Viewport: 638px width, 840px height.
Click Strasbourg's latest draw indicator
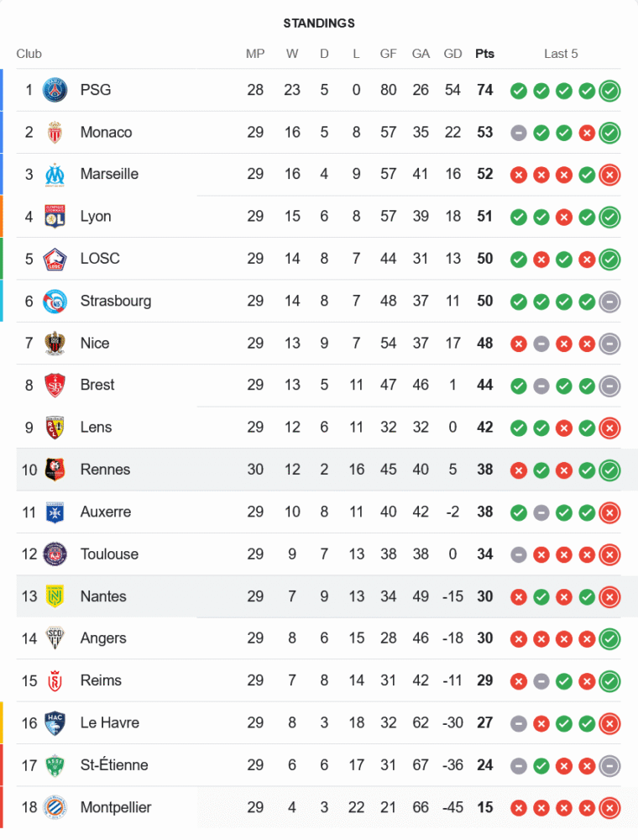point(609,301)
